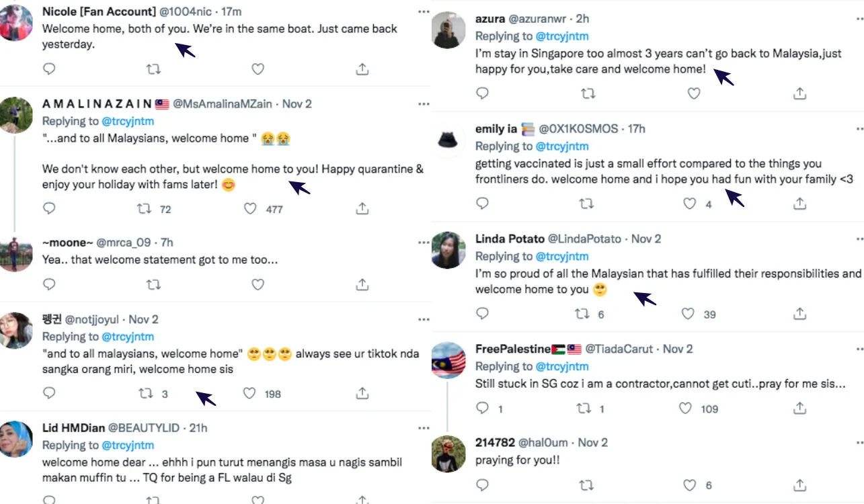
Task: Open more options on Lid HMDian's tweet
Action: click(423, 428)
